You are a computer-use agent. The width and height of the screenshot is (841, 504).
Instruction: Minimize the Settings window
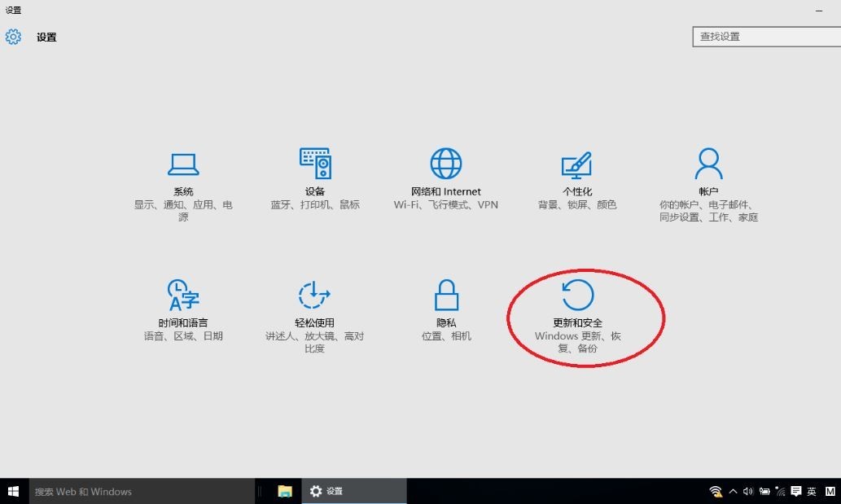pos(821,11)
